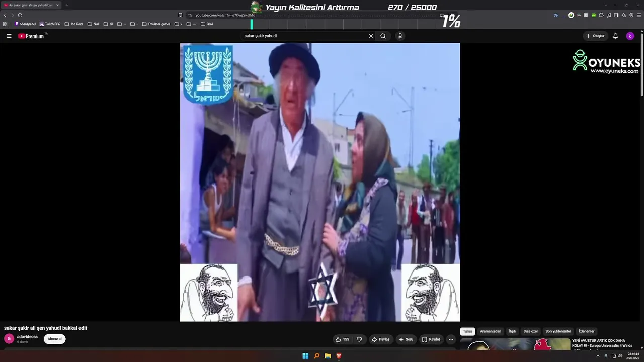Open the Emulator games bookmark folder

pyautogui.click(x=156, y=24)
